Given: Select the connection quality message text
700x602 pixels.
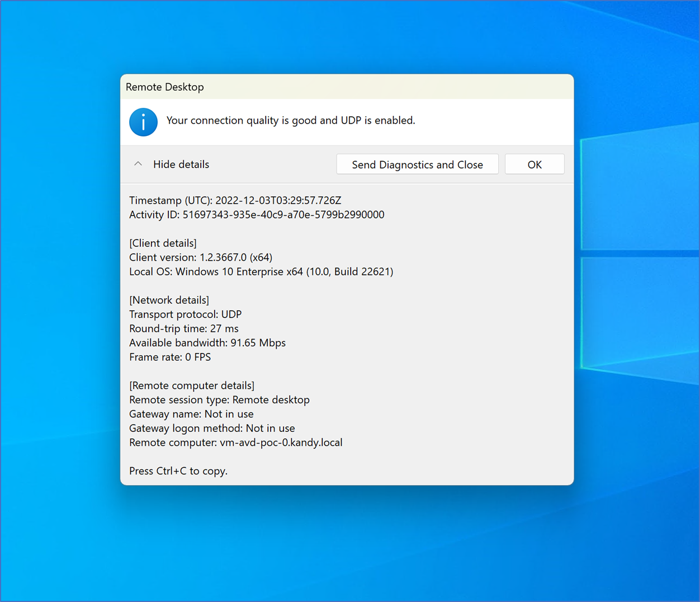Looking at the screenshot, I should click(291, 120).
